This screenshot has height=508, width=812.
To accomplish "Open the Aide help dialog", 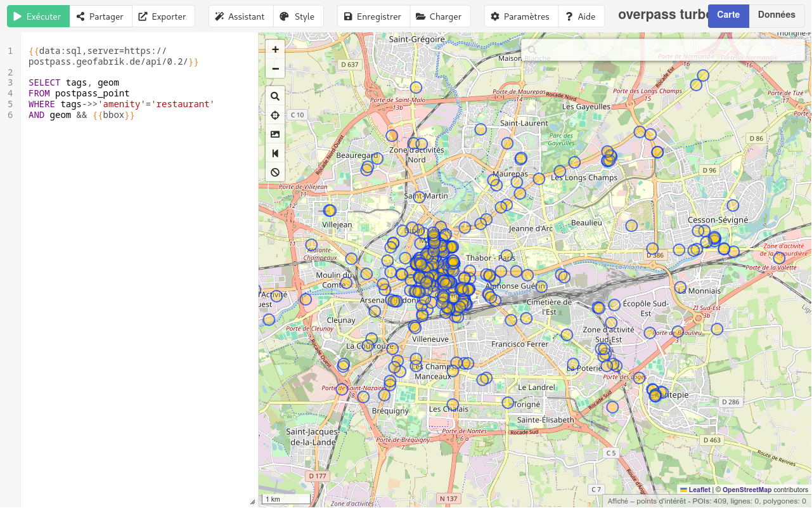I will pyautogui.click(x=581, y=16).
